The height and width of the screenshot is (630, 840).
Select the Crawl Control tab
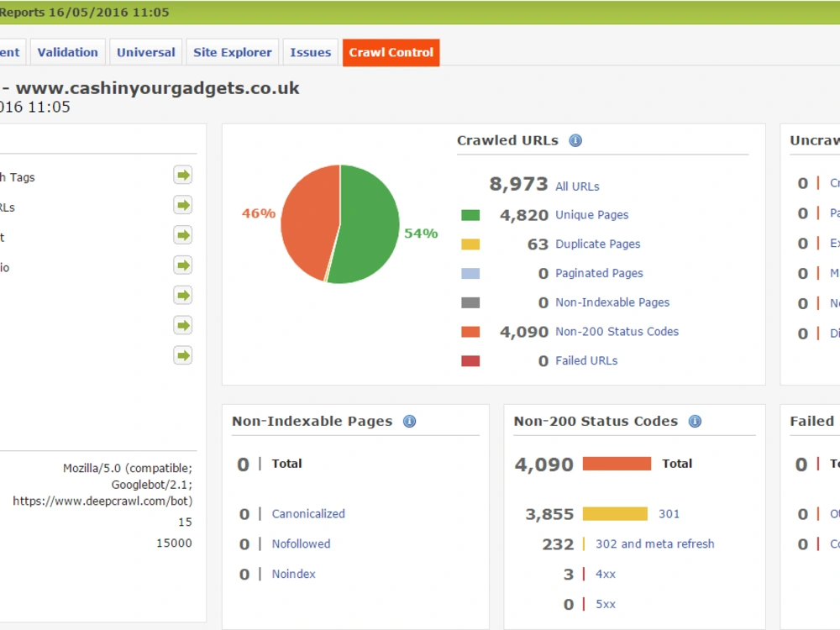click(x=391, y=52)
